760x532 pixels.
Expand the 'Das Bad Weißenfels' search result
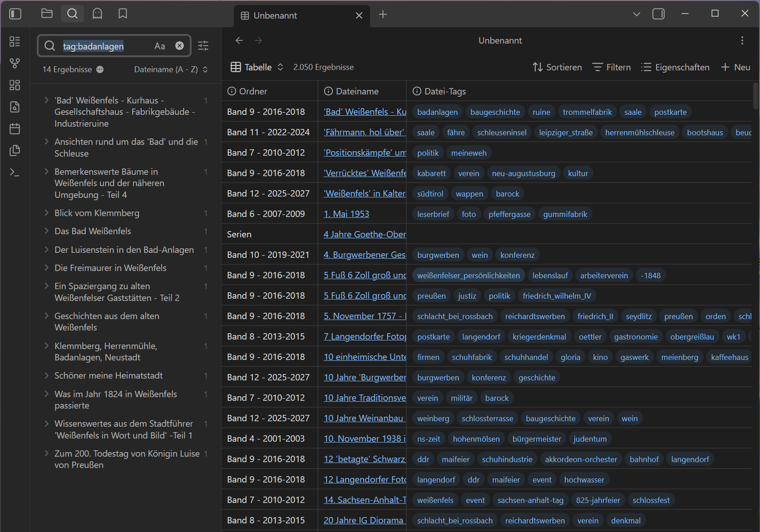coord(46,231)
